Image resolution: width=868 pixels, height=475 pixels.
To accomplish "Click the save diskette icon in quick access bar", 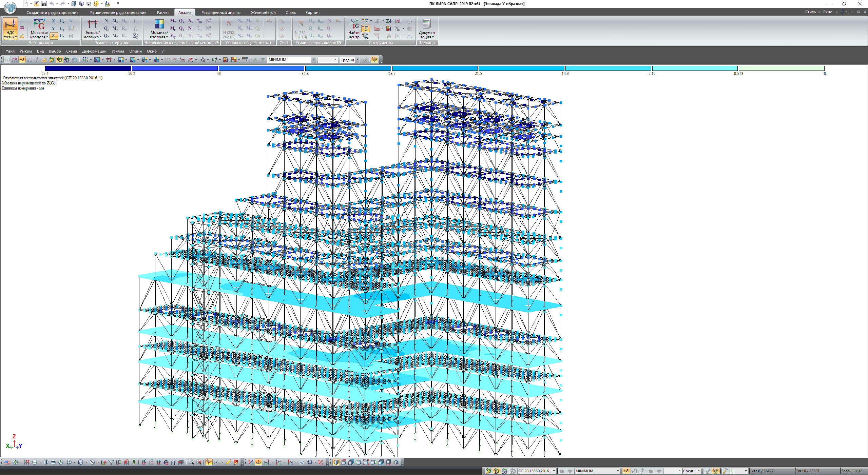I will tap(44, 3).
